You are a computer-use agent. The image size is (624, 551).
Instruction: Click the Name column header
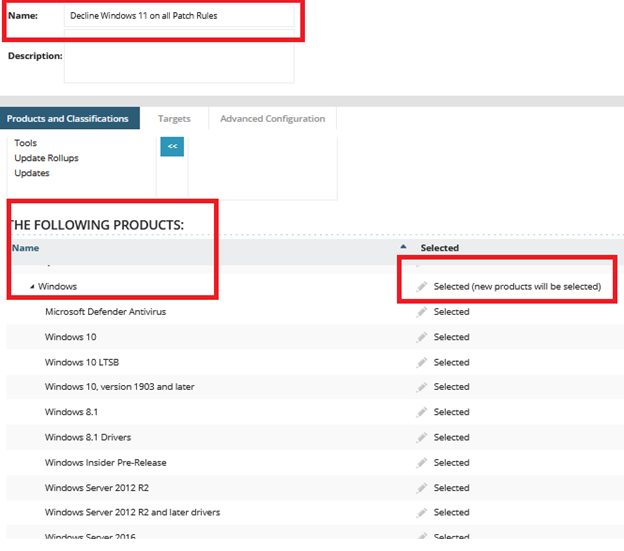tap(25, 248)
